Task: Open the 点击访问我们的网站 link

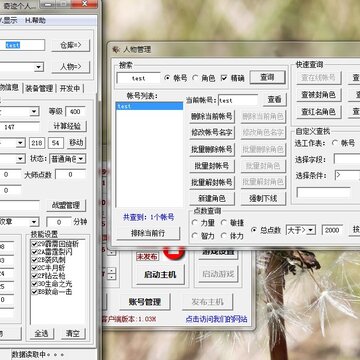Action: 216,319
